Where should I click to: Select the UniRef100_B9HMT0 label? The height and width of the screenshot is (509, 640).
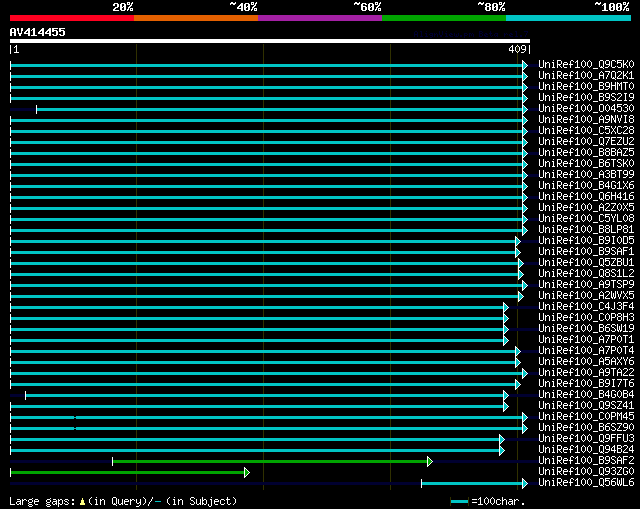coord(586,87)
